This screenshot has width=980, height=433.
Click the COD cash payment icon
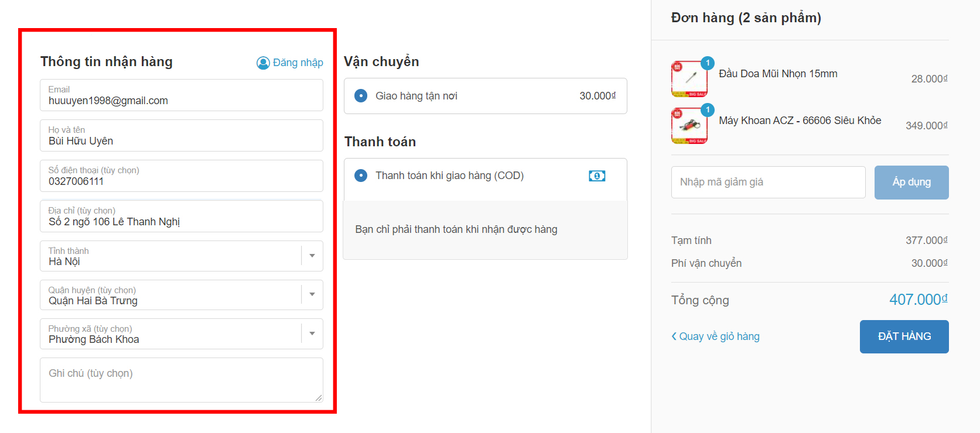click(x=597, y=176)
